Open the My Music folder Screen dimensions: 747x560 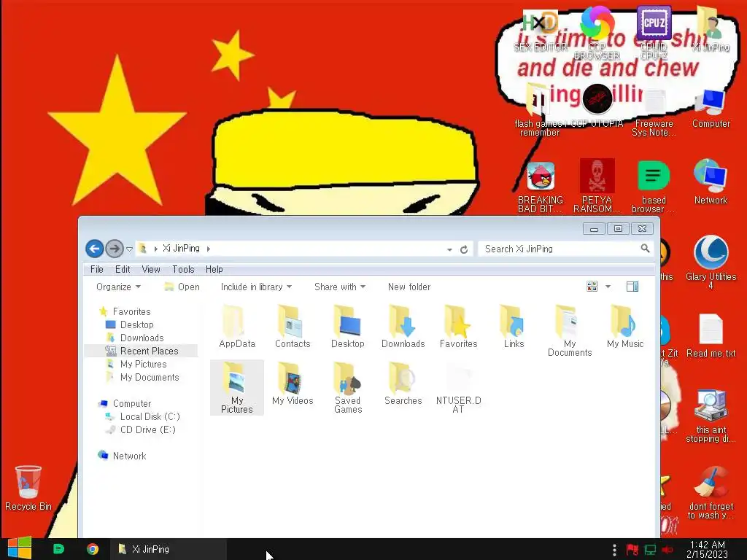pos(625,327)
